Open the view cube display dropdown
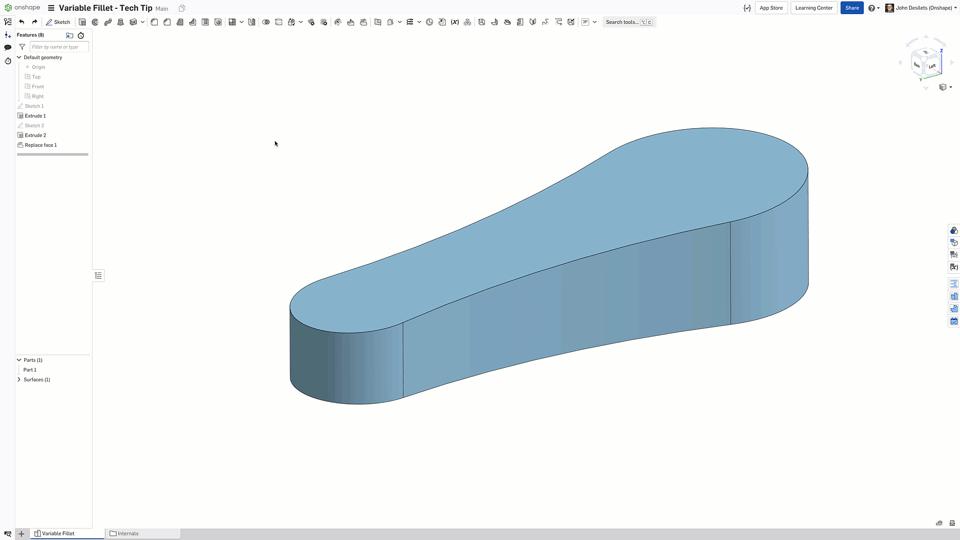This screenshot has width=960, height=540. tap(944, 87)
